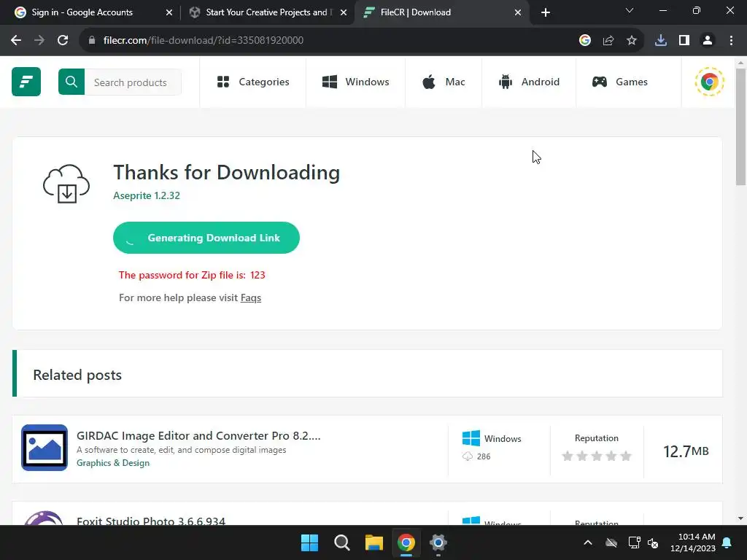Screen dimensions: 747x560
Task: Open the tab search dropdown chevron
Action: point(630,10)
